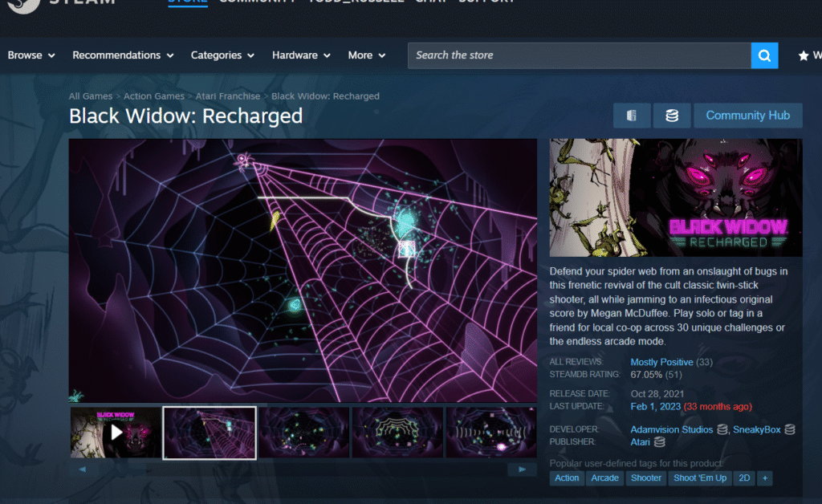This screenshot has width=822, height=504.
Task: Click the magnifying glass search button
Action: click(764, 55)
